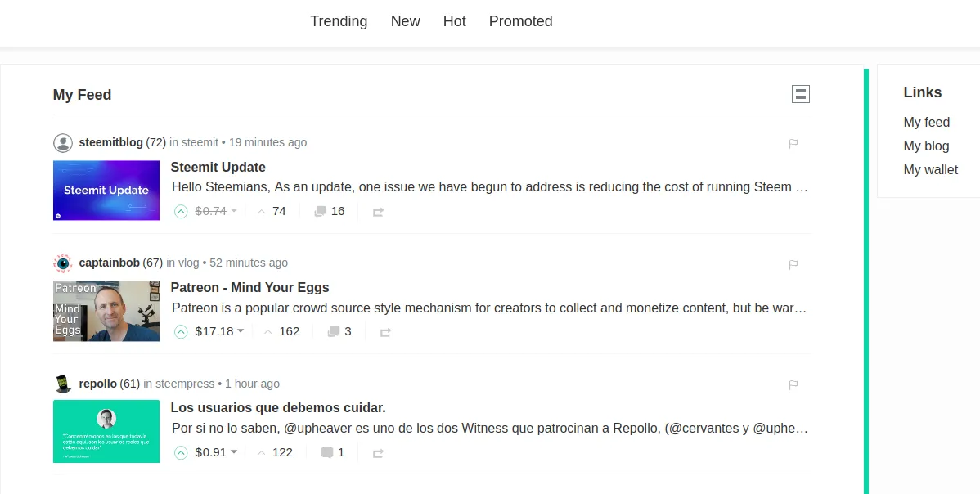Flag the Los usuarios que debemos cuidar post
The image size is (980, 494).
793,384
